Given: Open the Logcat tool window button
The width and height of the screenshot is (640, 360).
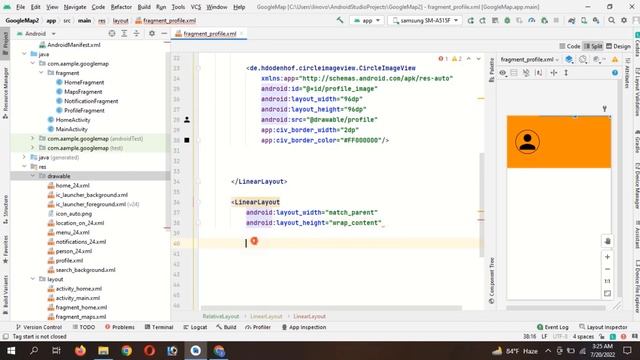Looking at the screenshot, I should (x=195, y=327).
